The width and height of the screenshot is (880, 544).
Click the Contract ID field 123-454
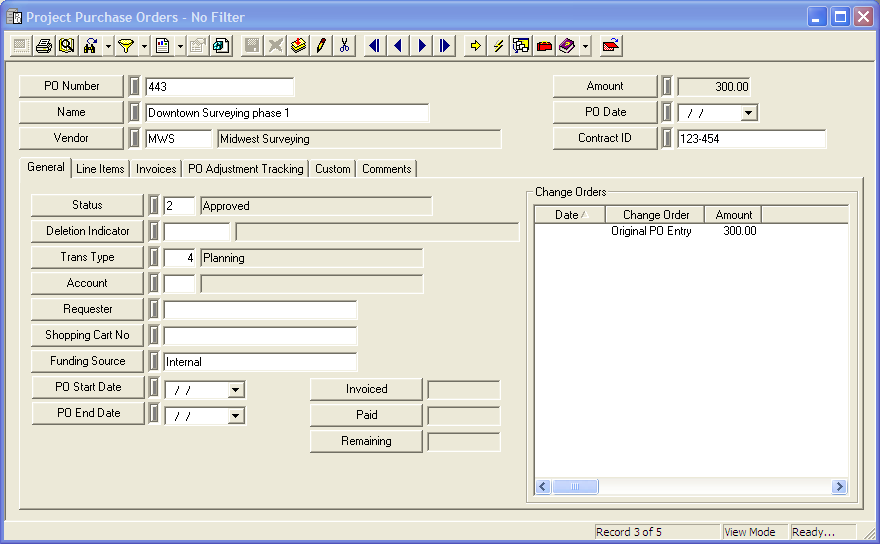(x=751, y=139)
